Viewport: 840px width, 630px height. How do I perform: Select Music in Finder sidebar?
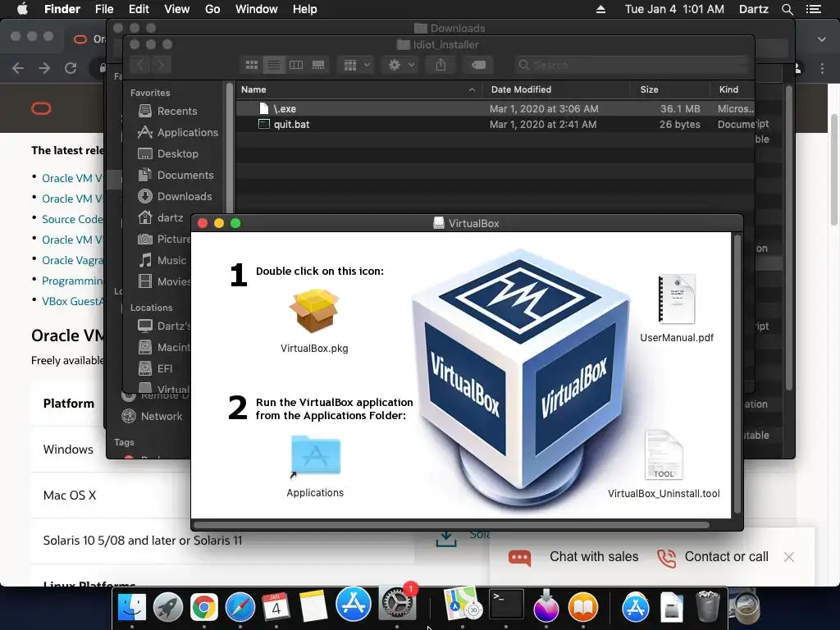tap(163, 260)
